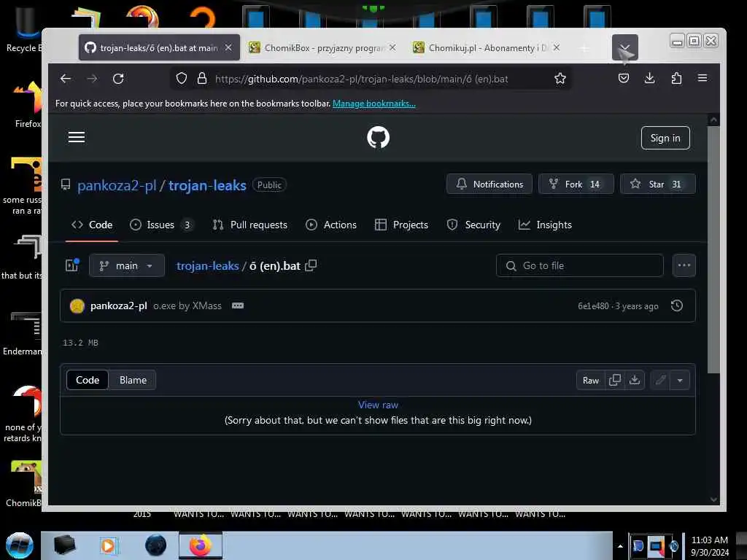This screenshot has width=747, height=560.
Task: Open pankoza2-pl owner link
Action: (117, 185)
